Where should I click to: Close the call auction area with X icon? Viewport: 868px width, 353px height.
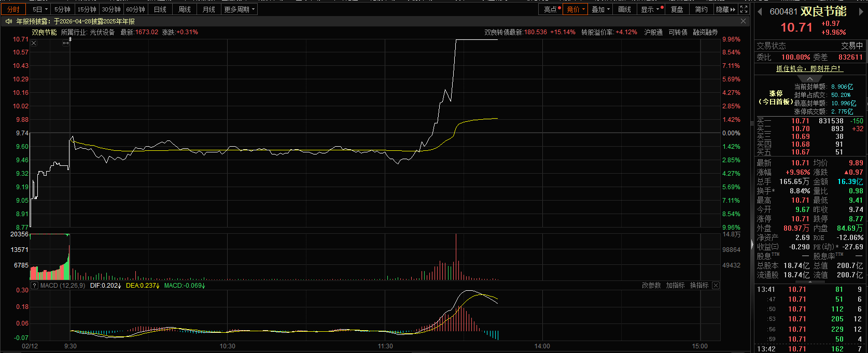[34, 43]
